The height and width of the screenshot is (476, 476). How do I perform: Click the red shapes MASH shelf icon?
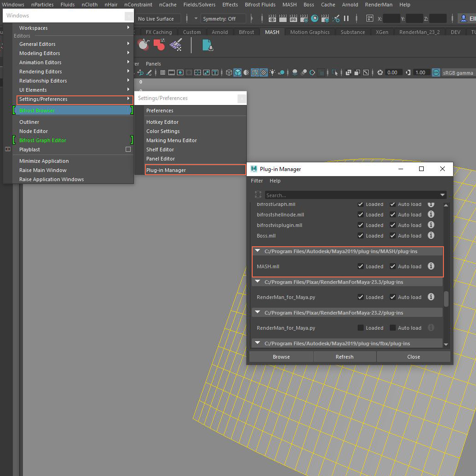pyautogui.click(x=160, y=45)
